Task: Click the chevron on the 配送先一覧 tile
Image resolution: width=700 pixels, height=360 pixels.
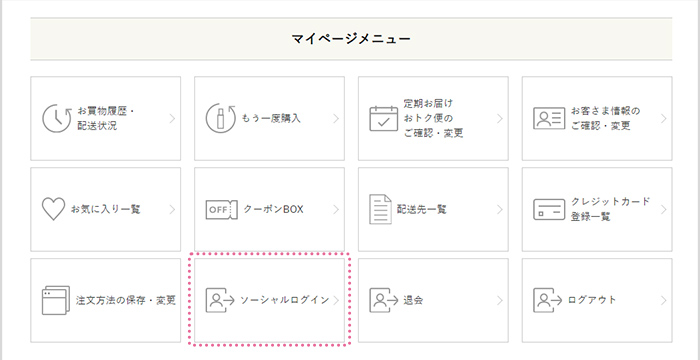Action: pos(500,209)
